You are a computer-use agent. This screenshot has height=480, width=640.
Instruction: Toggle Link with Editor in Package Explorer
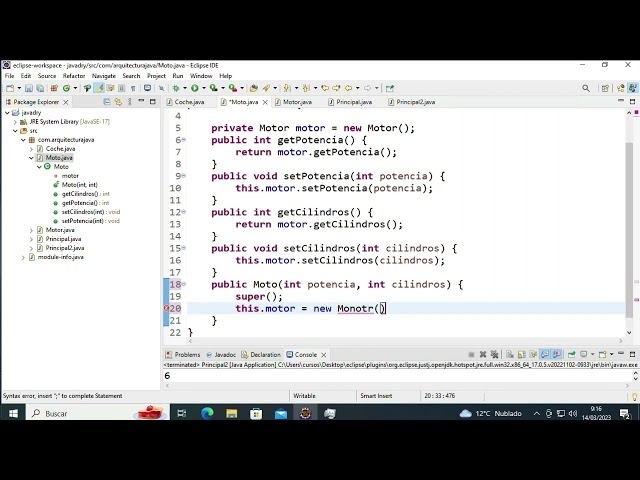click(x=118, y=102)
